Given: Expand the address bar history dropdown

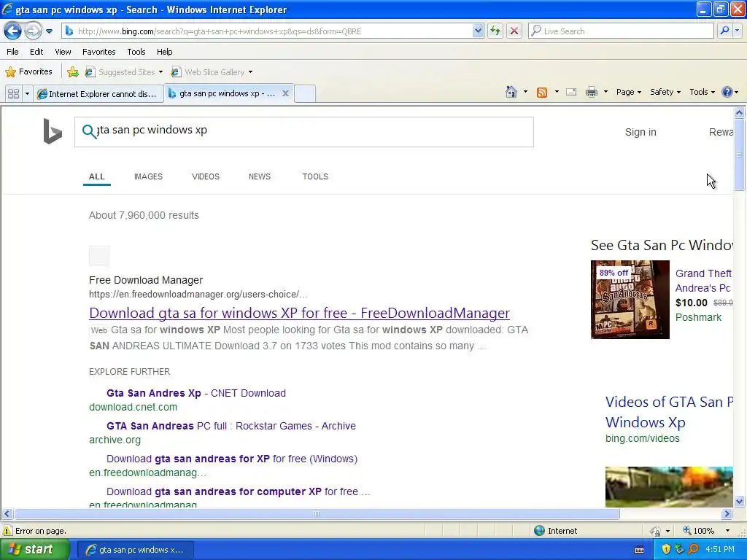Looking at the screenshot, I should pos(478,31).
